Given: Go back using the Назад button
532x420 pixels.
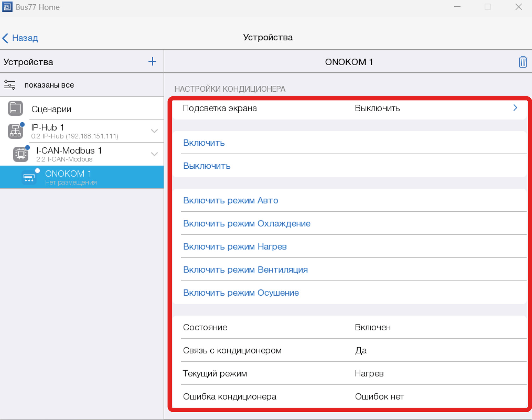Looking at the screenshot, I should tap(20, 38).
